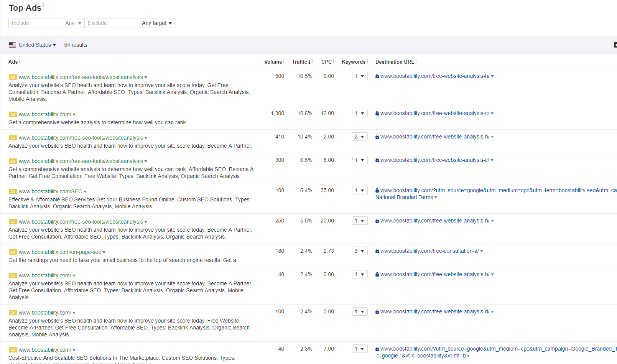617x364 pixels.
Task: Open the Any target filter dropdown
Action: (x=156, y=23)
